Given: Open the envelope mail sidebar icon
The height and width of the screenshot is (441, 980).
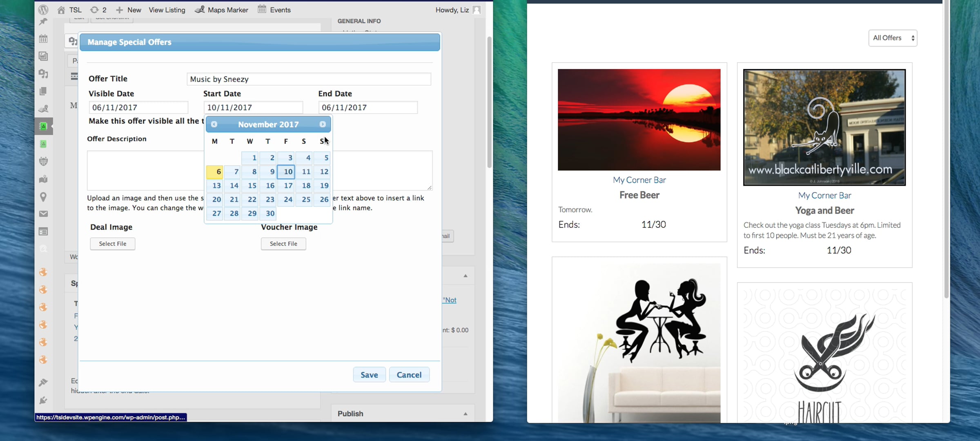Looking at the screenshot, I should click(x=43, y=214).
